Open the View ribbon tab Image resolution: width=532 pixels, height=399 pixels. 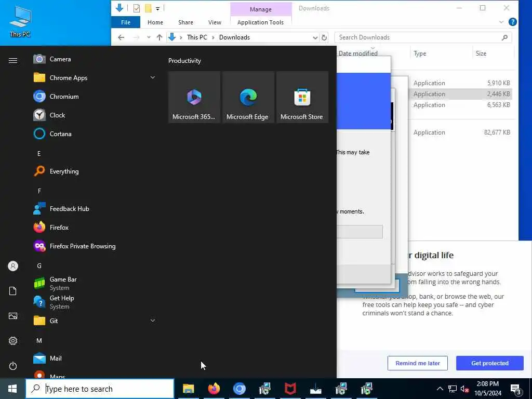point(215,22)
